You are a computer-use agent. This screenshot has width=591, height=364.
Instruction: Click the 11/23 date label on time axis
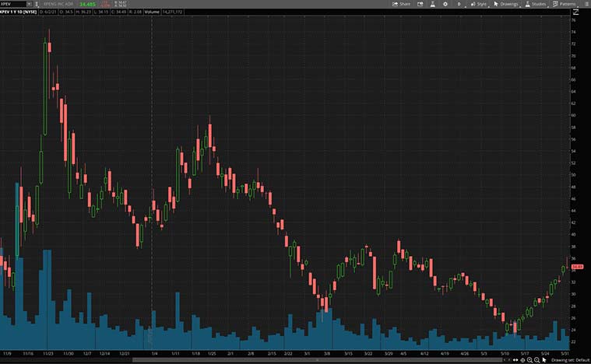(47, 354)
